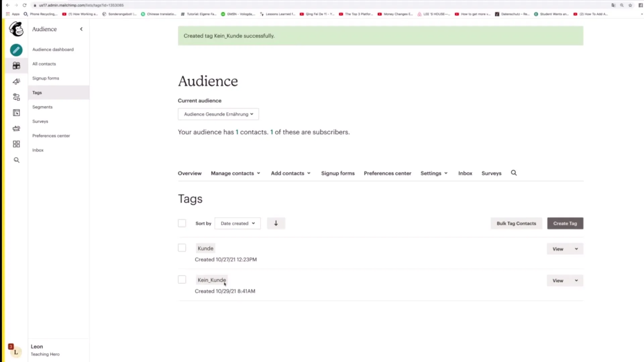The height and width of the screenshot is (362, 644).
Task: Open Audience dashboard in sidebar
Action: click(x=53, y=49)
